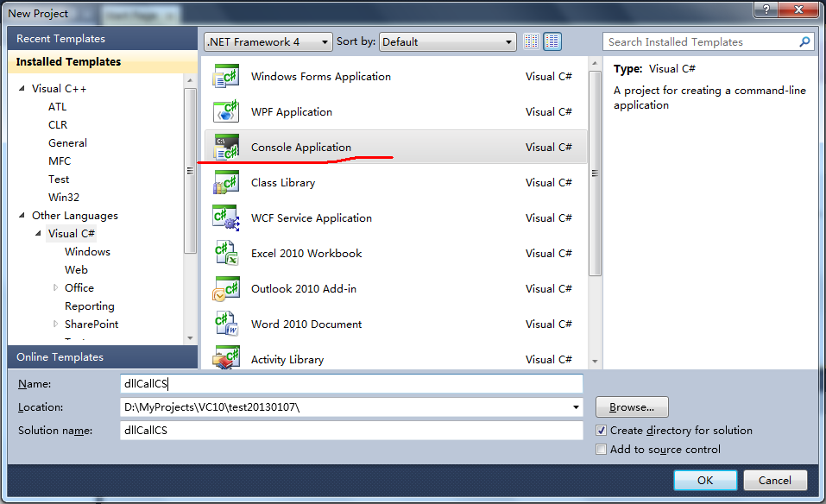Select the Excel 2010 Workbook icon

point(226,253)
